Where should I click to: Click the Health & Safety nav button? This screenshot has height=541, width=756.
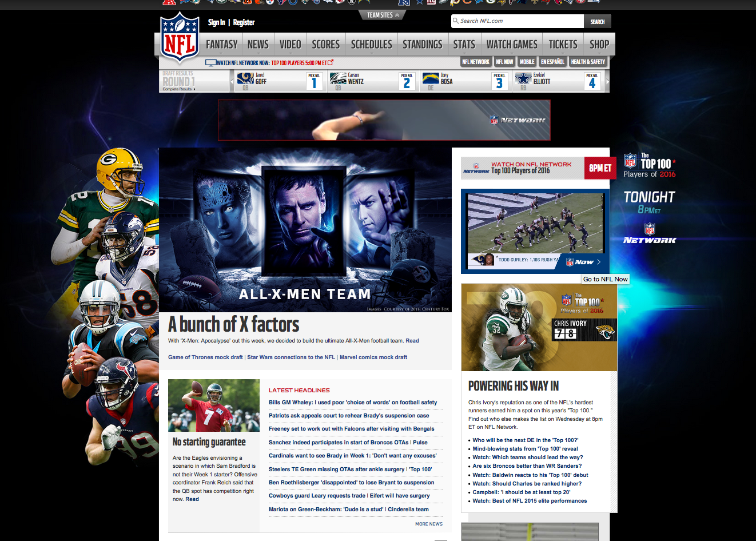coord(588,62)
